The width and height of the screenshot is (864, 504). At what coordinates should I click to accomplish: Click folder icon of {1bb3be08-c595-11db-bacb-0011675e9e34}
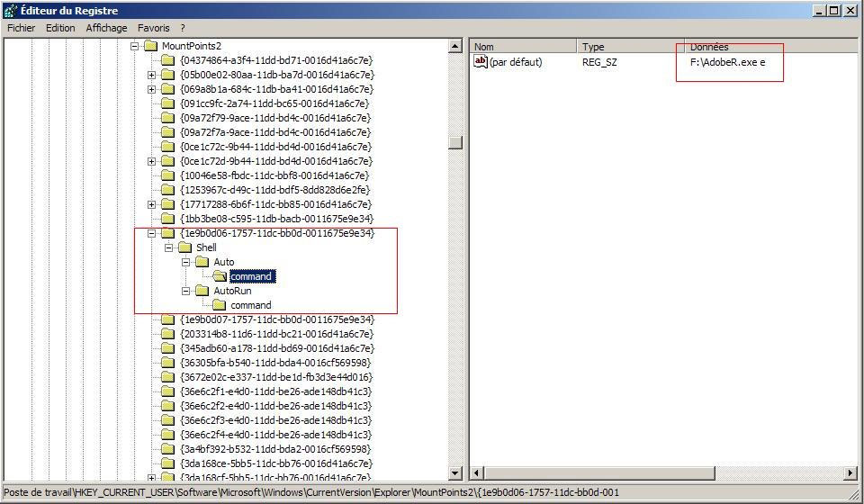tap(168, 219)
